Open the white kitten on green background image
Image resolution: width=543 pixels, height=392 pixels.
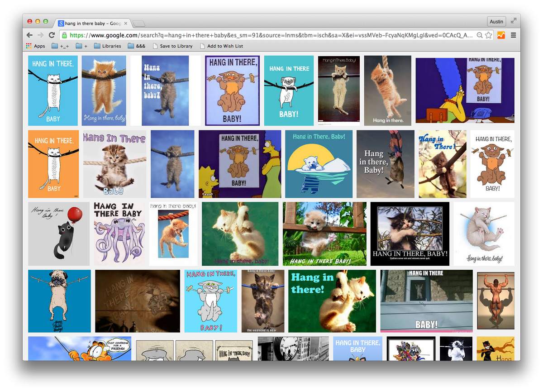click(x=240, y=234)
